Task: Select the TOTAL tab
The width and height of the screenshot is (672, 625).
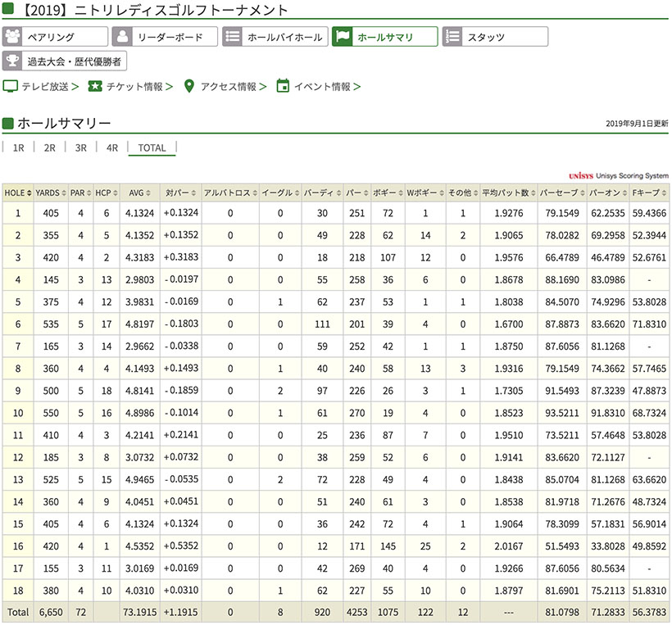Action: tap(152, 148)
